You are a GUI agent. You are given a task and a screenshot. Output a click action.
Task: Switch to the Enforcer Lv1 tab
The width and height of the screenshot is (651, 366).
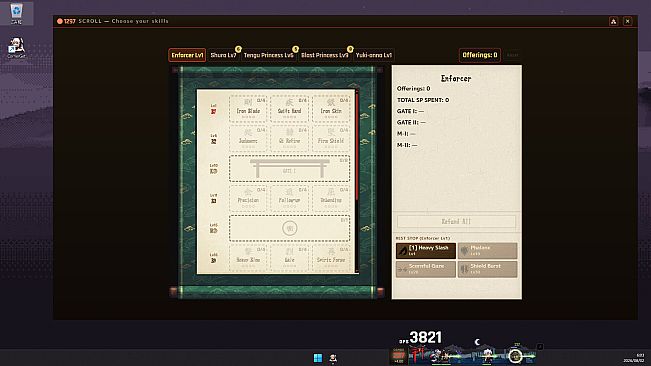[x=187, y=55]
